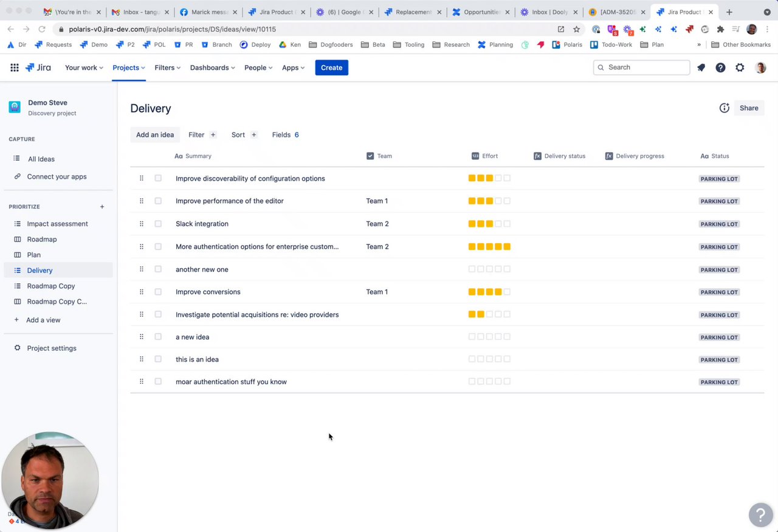Click Add an idea button
Viewport: 778px width, 532px height.
click(155, 135)
